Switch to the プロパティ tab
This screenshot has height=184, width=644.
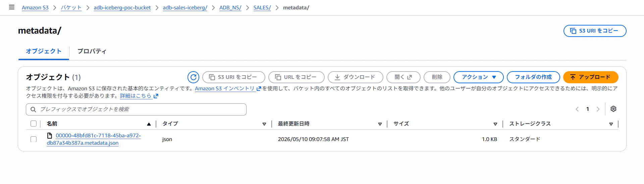(x=92, y=51)
